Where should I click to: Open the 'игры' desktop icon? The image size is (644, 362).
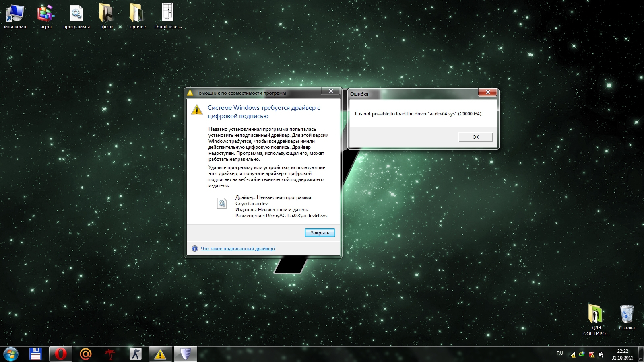(x=45, y=16)
